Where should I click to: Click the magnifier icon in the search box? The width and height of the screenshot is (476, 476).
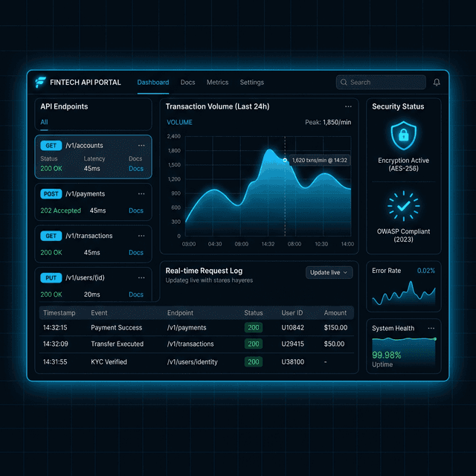344,83
